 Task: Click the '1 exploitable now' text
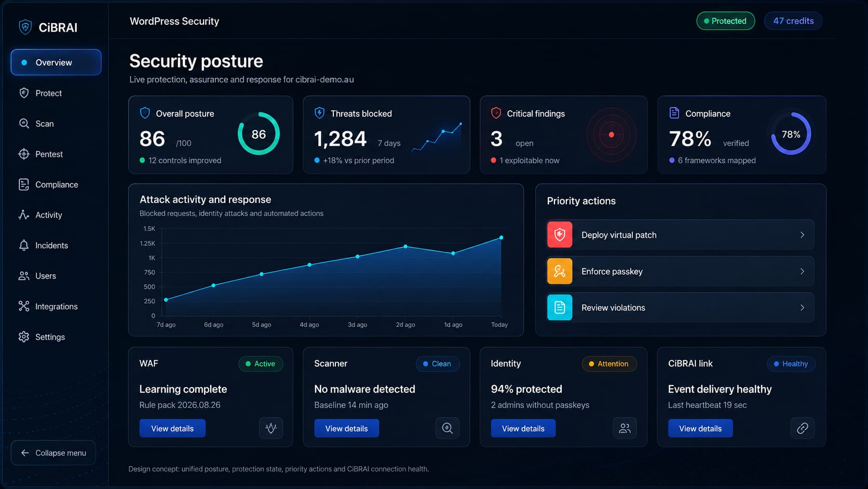tap(530, 161)
